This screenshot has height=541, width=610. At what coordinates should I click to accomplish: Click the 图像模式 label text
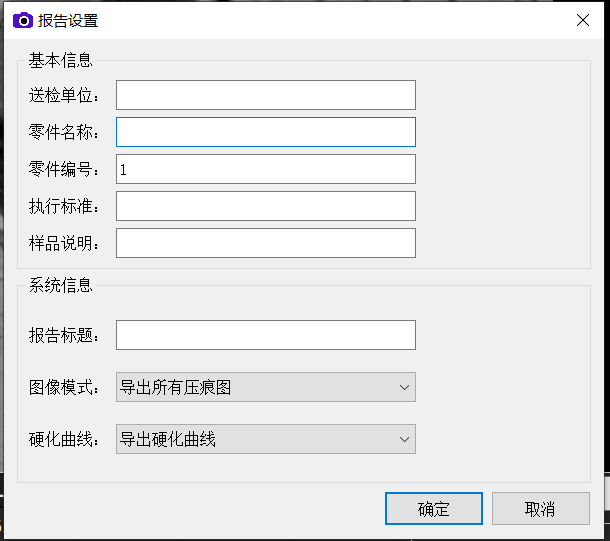(x=64, y=388)
